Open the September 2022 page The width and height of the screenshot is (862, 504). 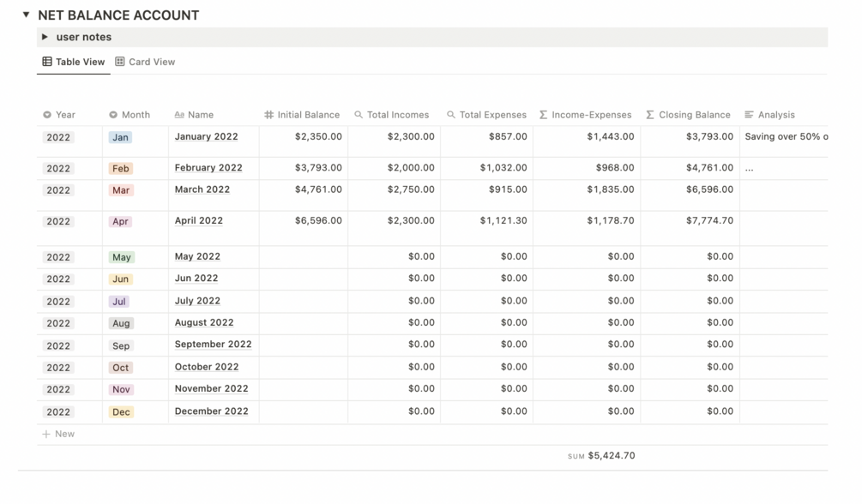pos(213,345)
